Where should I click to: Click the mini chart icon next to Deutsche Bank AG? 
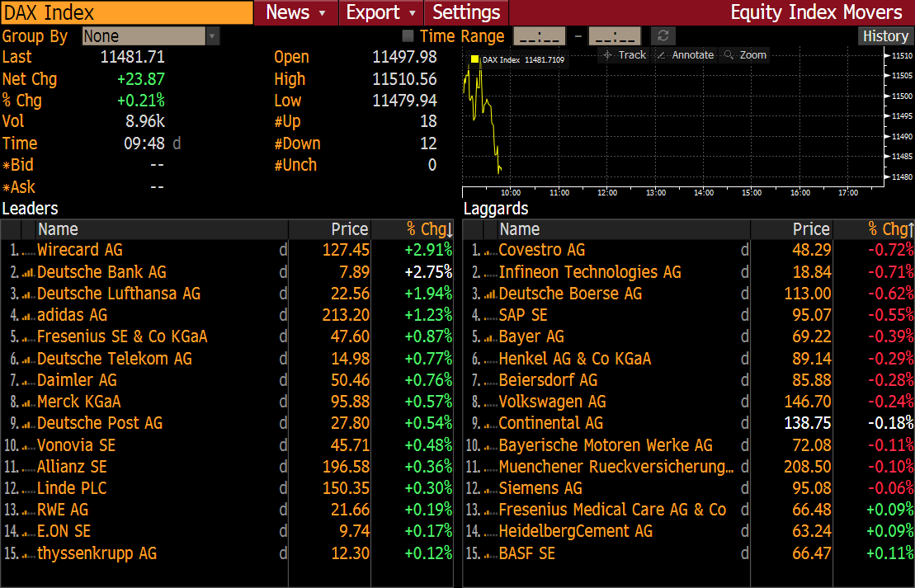28,272
